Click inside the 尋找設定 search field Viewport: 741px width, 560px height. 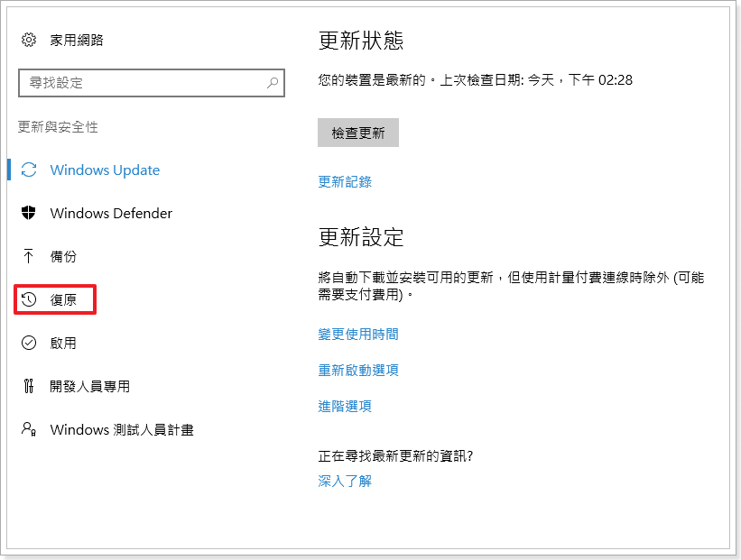point(144,82)
